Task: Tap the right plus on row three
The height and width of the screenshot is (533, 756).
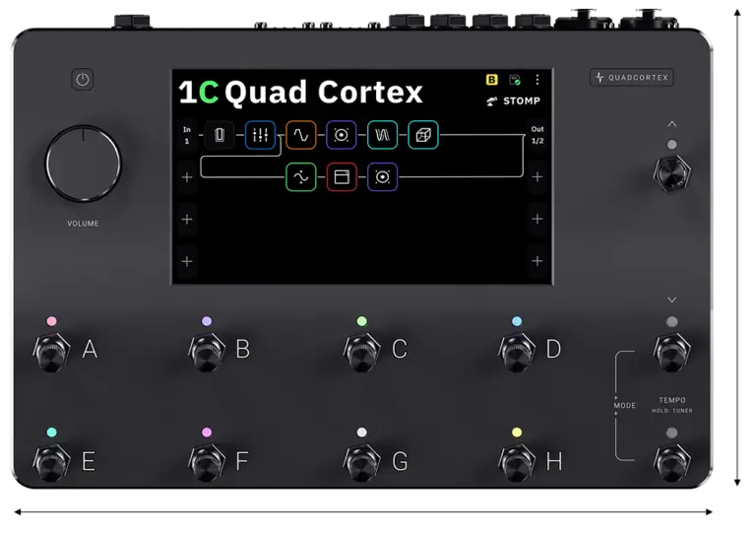Action: (537, 219)
